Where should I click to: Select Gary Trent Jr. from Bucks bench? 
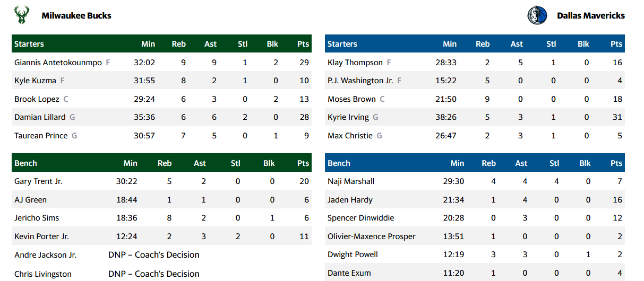click(38, 181)
